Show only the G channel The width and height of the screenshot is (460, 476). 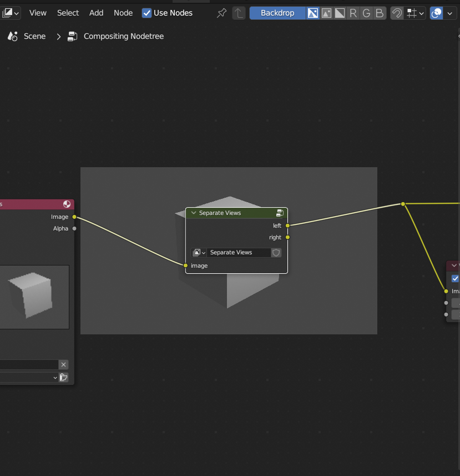[366, 13]
